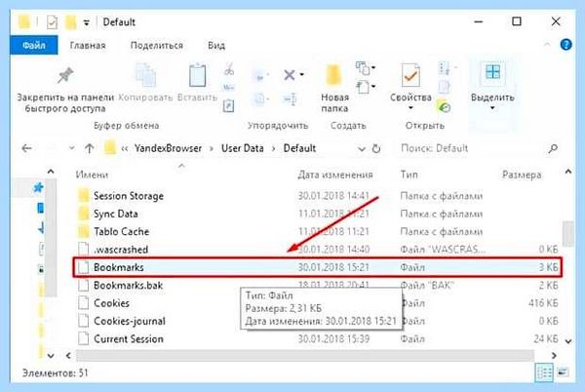The width and height of the screenshot is (585, 392).
Task: Click the User Data breadcrumb
Action: click(x=243, y=148)
